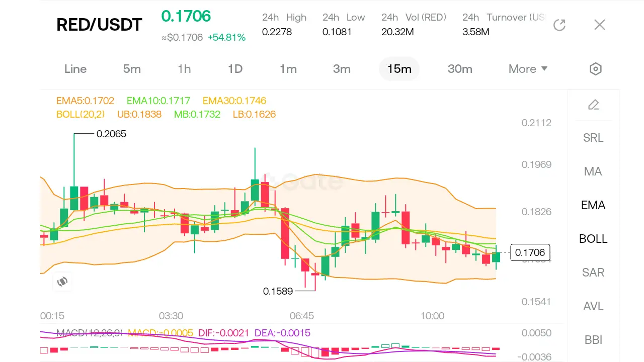
Task: Click the 0.2065 high price marker
Action: click(x=111, y=134)
